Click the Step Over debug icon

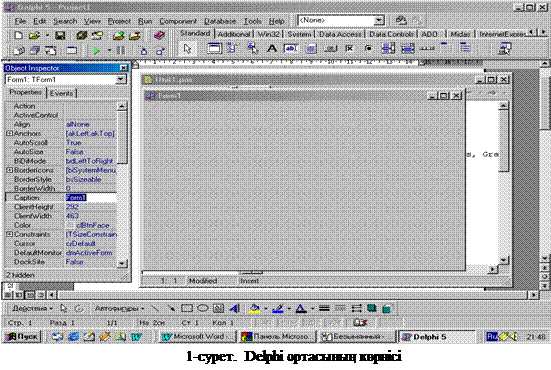pos(160,50)
